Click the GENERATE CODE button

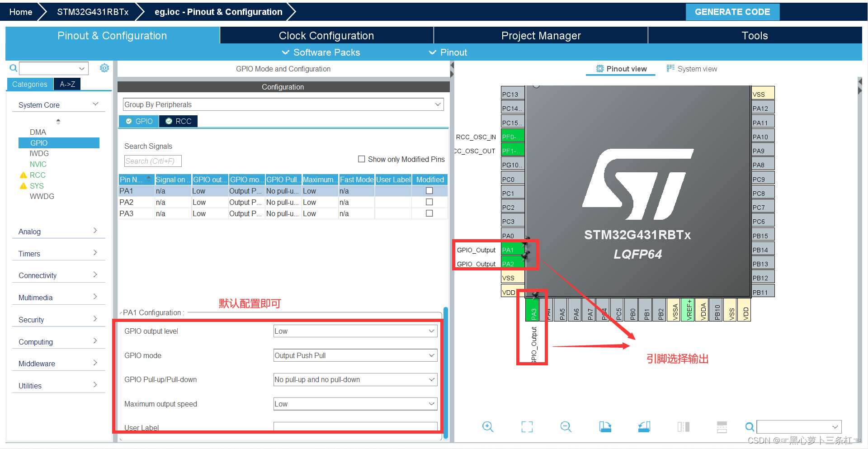[732, 12]
